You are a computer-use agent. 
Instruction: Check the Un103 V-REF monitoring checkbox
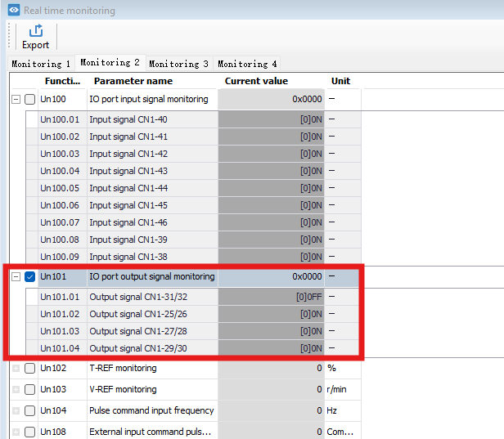(x=30, y=389)
